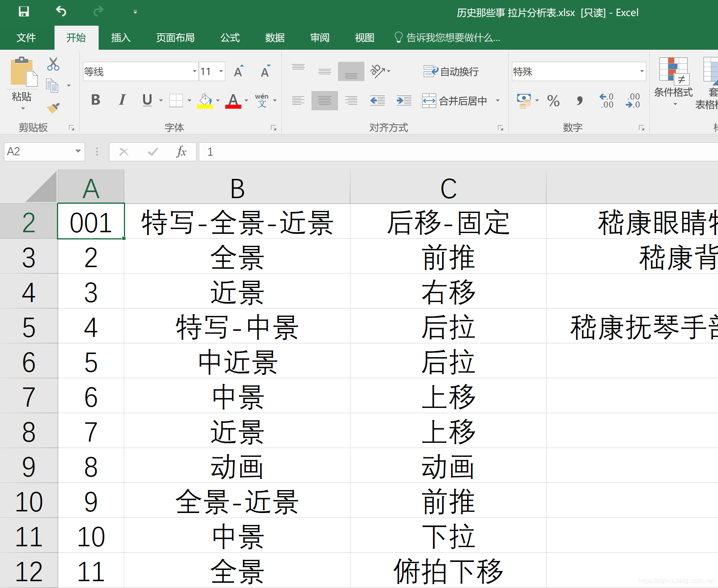The height and width of the screenshot is (588, 718).
Task: Click the decrease indent icon
Action: (x=377, y=100)
